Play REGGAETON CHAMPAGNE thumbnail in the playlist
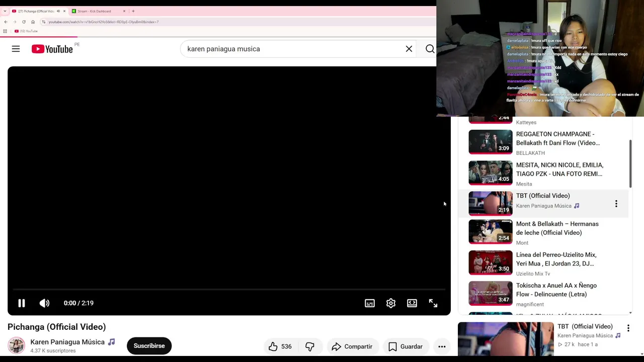 tap(491, 142)
